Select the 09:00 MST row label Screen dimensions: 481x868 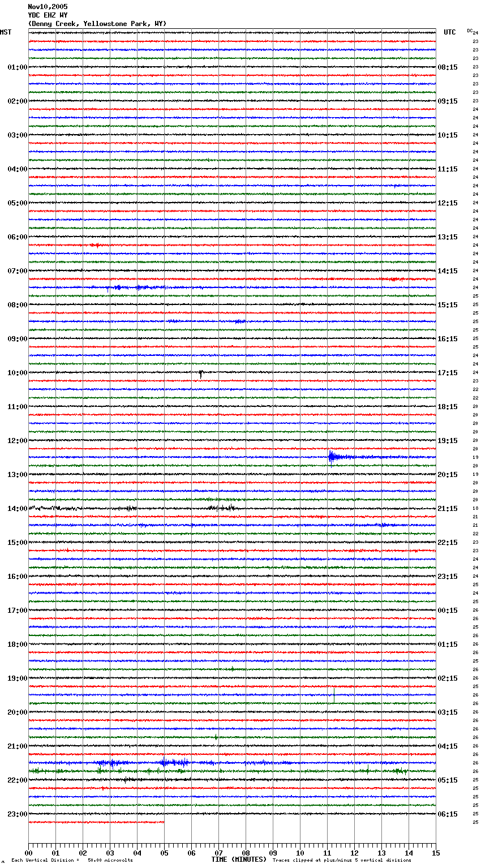coord(17,339)
